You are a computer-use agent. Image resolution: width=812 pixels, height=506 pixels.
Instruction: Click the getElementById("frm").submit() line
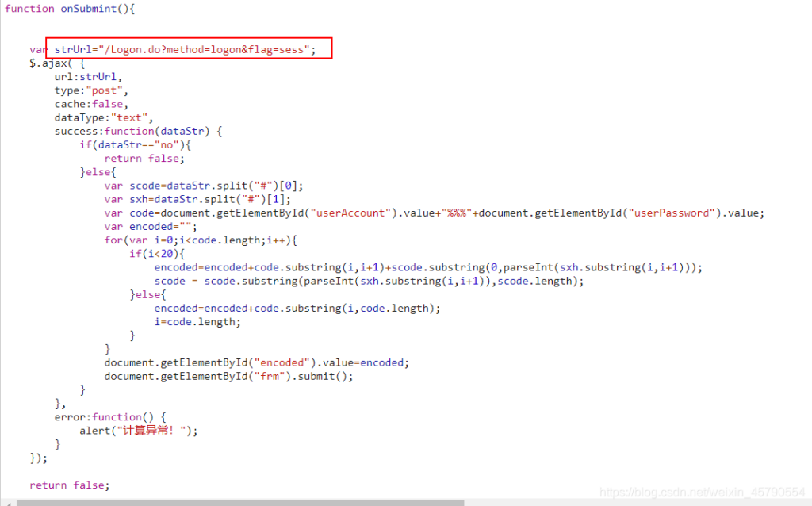pyautogui.click(x=228, y=376)
